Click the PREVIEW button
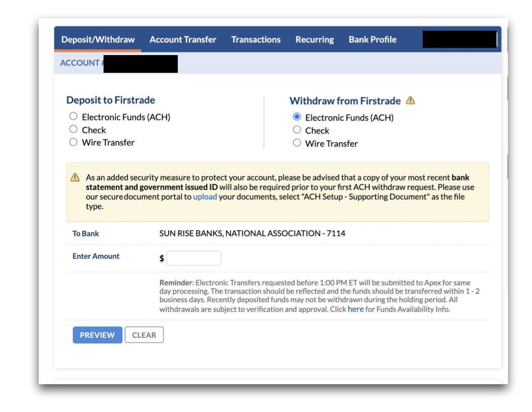 97,335
